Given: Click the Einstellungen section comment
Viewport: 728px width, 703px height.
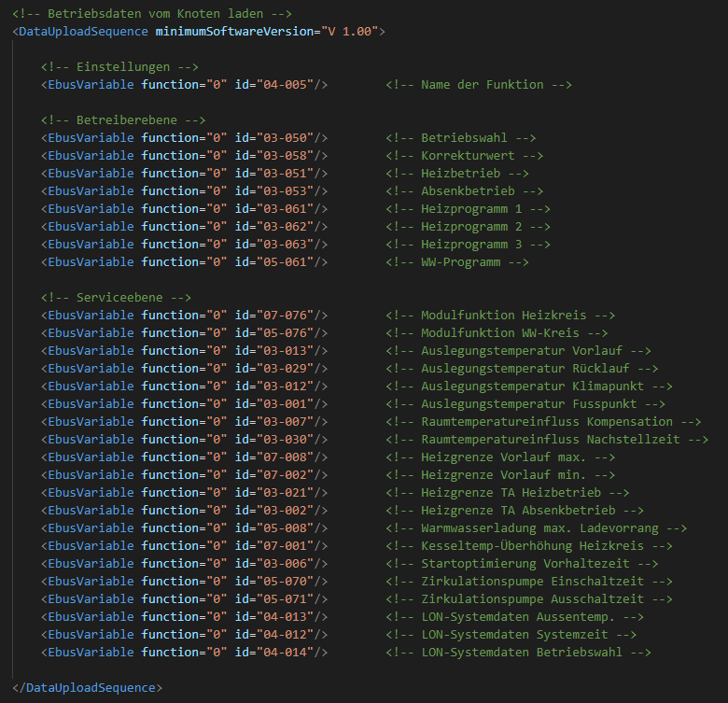Looking at the screenshot, I should pyautogui.click(x=119, y=67).
